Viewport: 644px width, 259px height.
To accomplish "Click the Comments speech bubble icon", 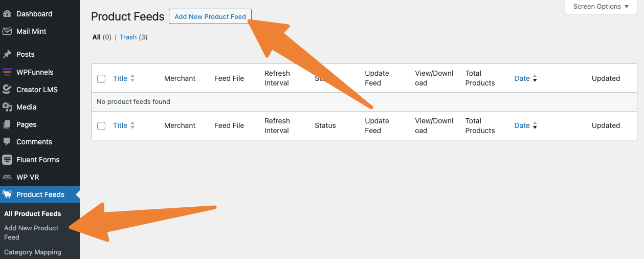I will click(7, 142).
